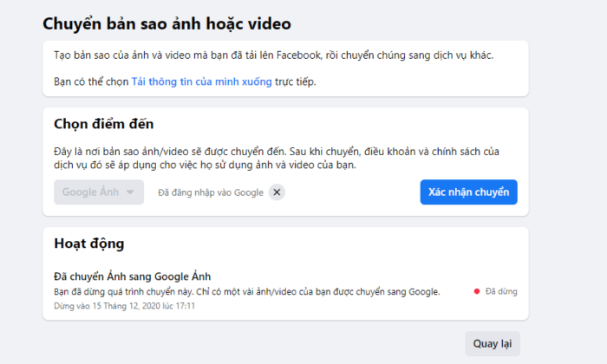Click the 'Hoạt động' heading
This screenshot has height=364, width=607.
coord(89,244)
